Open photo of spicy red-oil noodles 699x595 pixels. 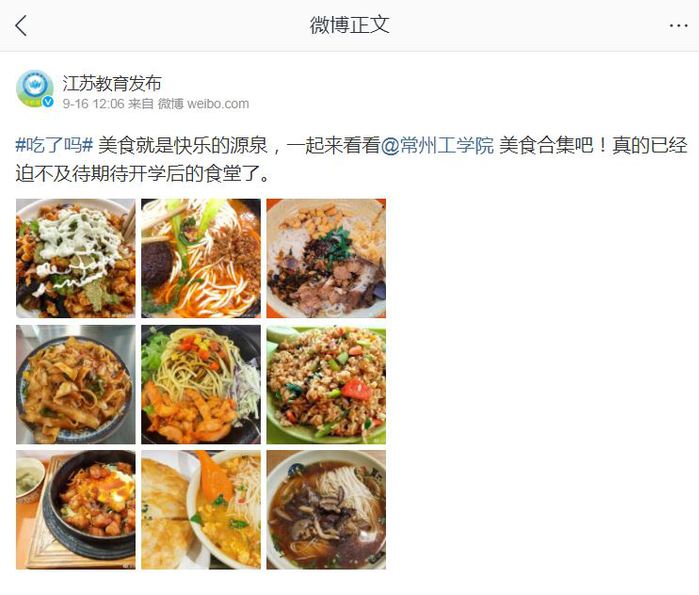tap(201, 258)
